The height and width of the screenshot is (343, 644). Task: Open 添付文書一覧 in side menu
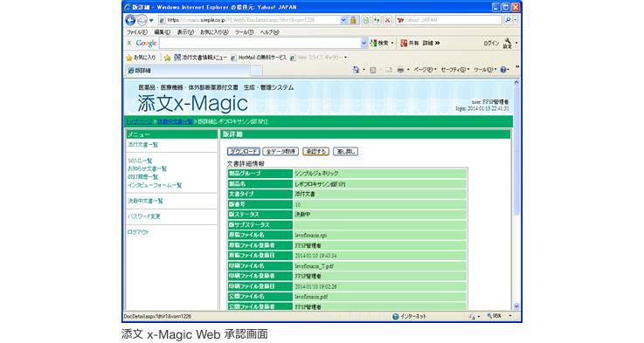142,145
